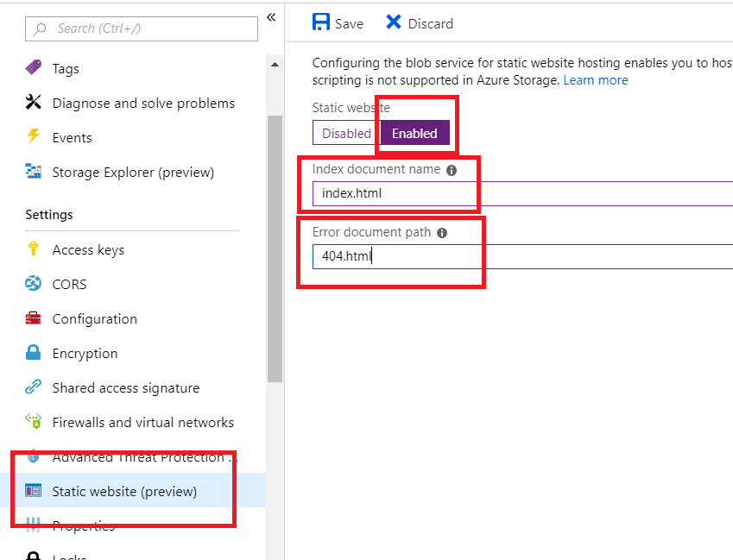Click the Discard X icon
This screenshot has width=733, height=560.
pyautogui.click(x=394, y=22)
